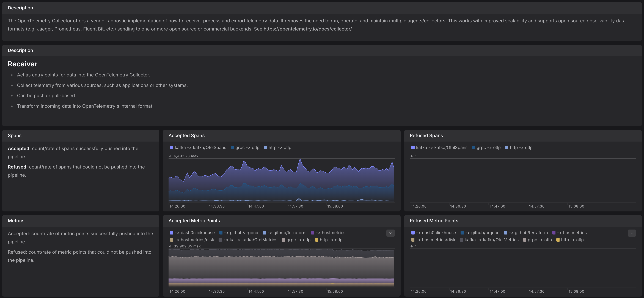Expand legend dropdown in Accepted Metric Points
The image size is (644, 298).
[390, 233]
